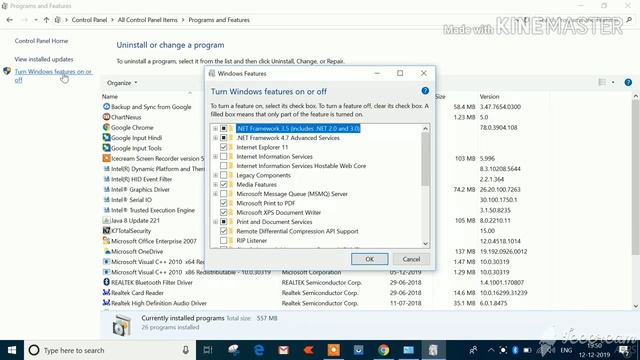
Task: Click the Icecream Screen Recorder icon
Action: [107, 158]
